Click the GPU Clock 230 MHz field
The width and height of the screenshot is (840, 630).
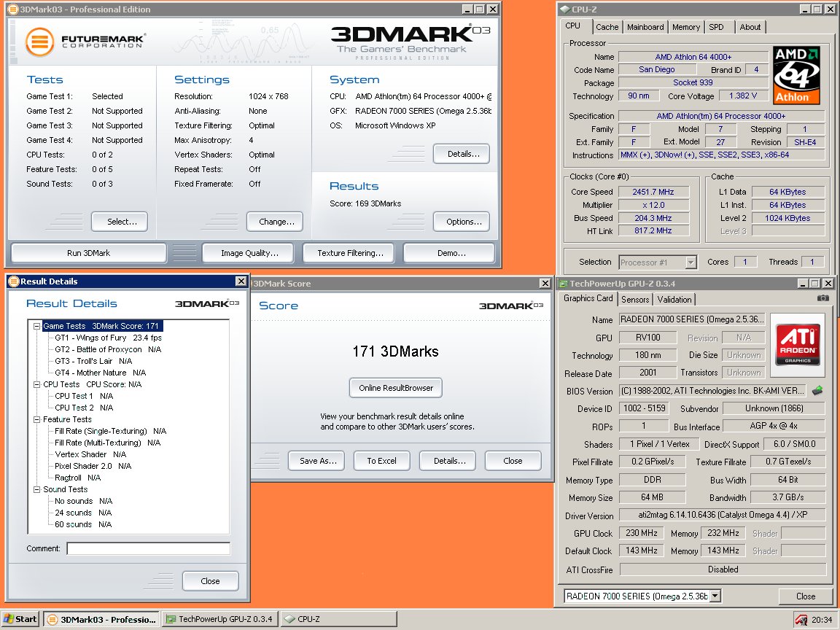641,533
